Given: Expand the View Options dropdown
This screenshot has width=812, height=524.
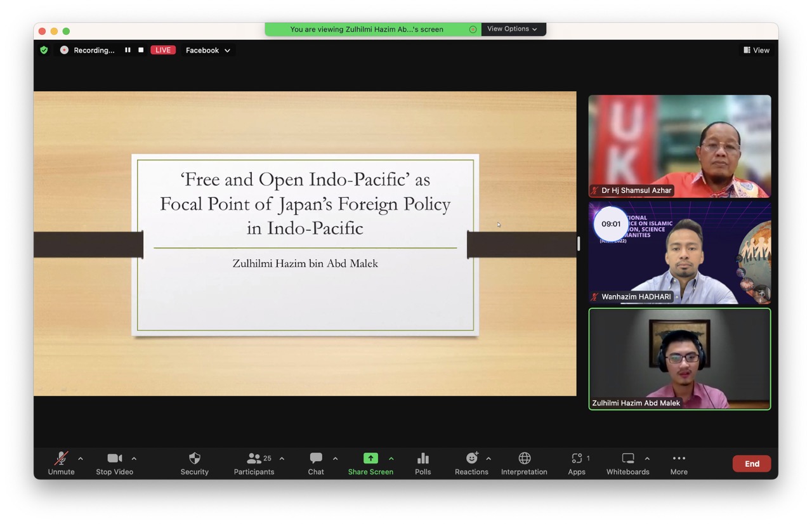Looking at the screenshot, I should coord(513,29).
